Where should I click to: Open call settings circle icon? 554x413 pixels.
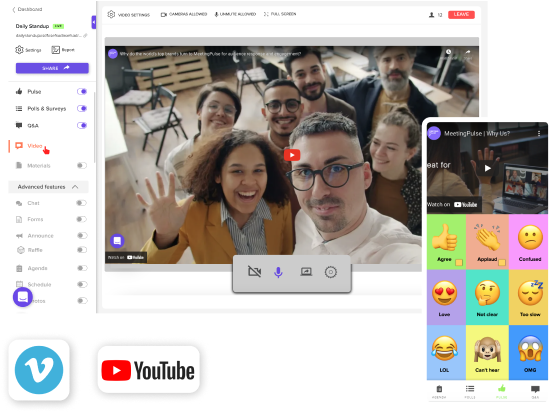click(331, 272)
